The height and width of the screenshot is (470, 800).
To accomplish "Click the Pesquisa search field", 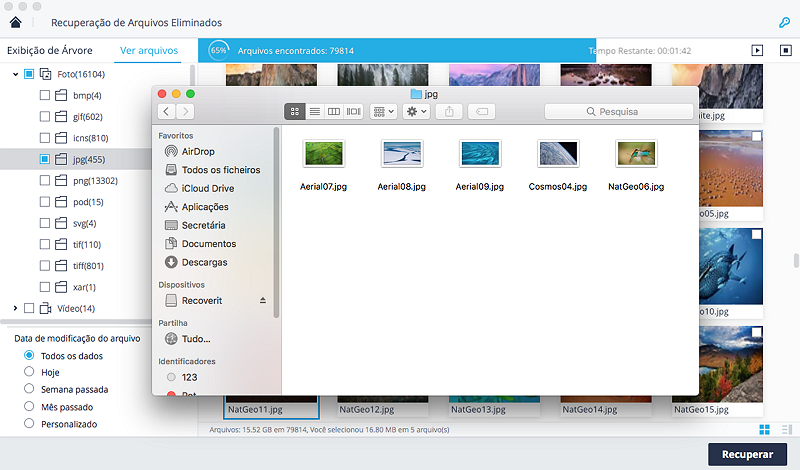I will [x=618, y=111].
